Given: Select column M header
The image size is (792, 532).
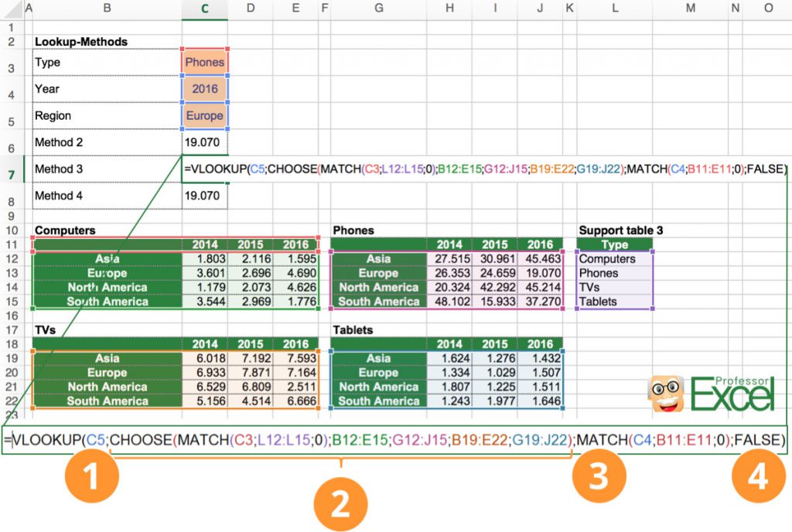Looking at the screenshot, I should click(x=690, y=9).
